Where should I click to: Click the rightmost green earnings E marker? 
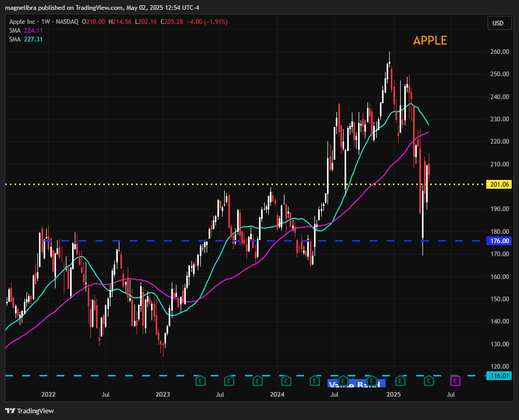tap(429, 381)
